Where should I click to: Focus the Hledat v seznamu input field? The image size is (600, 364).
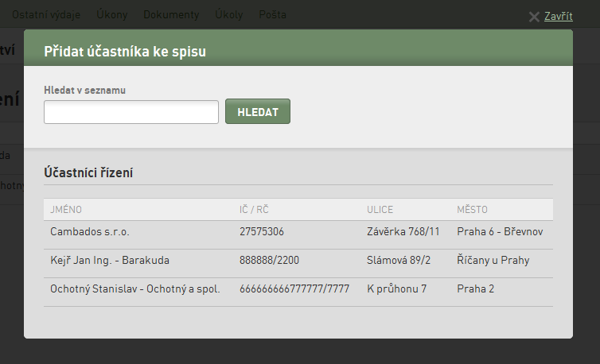click(131, 112)
